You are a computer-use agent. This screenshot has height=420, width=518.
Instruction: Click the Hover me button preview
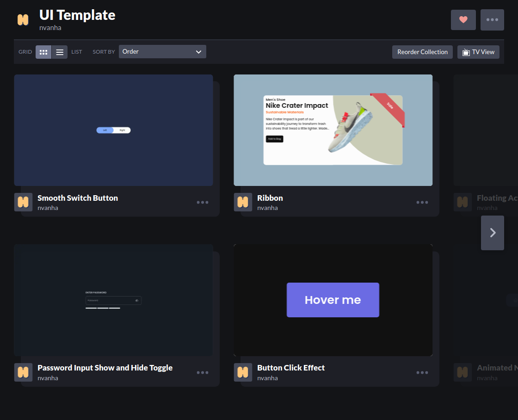(x=333, y=300)
